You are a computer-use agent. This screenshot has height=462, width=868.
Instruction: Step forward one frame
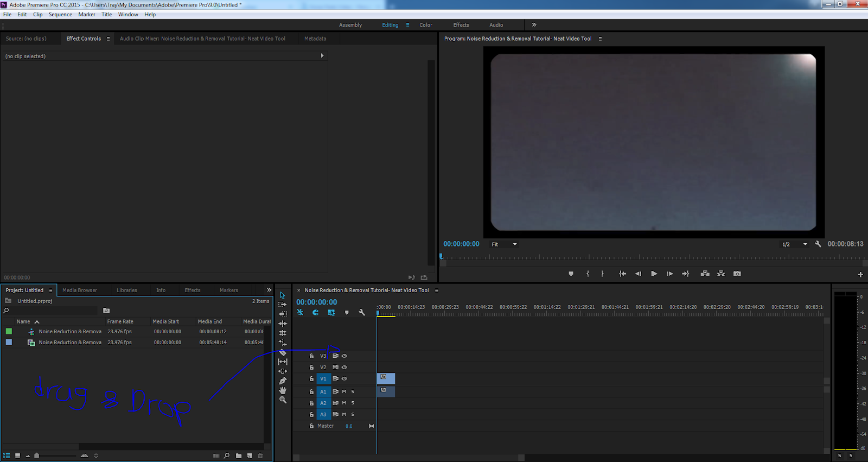point(670,274)
